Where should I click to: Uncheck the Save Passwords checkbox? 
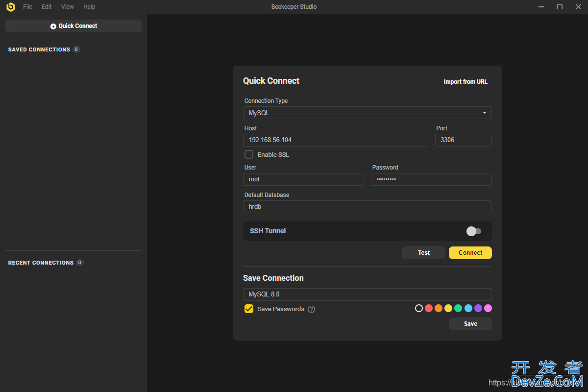coord(249,309)
